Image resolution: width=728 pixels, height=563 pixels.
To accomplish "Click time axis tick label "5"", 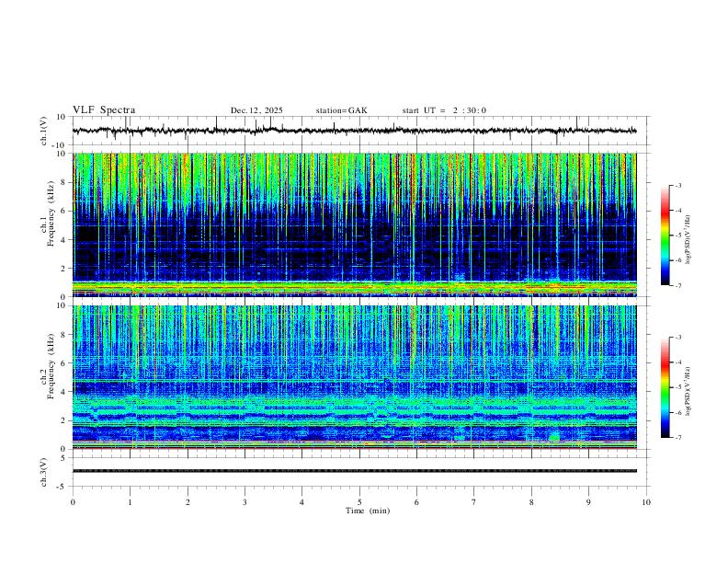I will click(359, 502).
